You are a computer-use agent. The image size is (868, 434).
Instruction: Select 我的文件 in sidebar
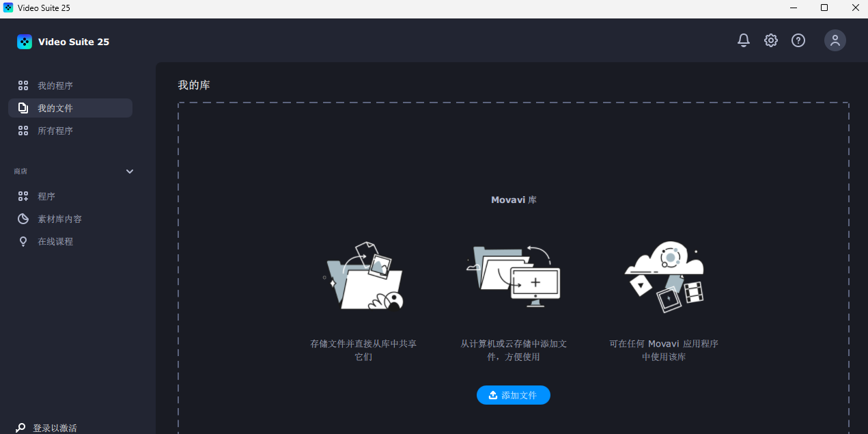[x=70, y=108]
